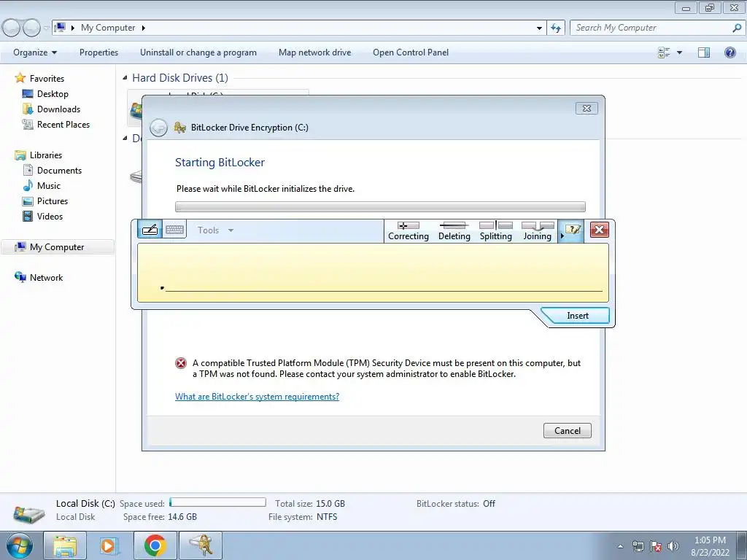Click the back arrow in the BitLocker dialog
The height and width of the screenshot is (560, 747).
point(158,128)
